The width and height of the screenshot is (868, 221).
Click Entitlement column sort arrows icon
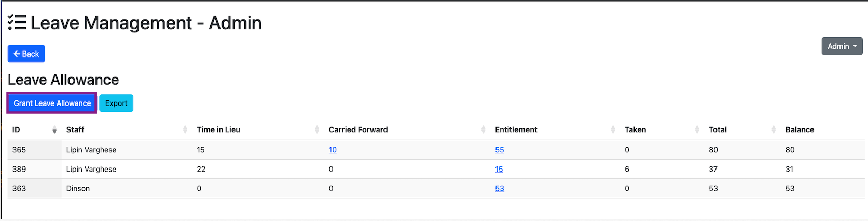point(613,130)
